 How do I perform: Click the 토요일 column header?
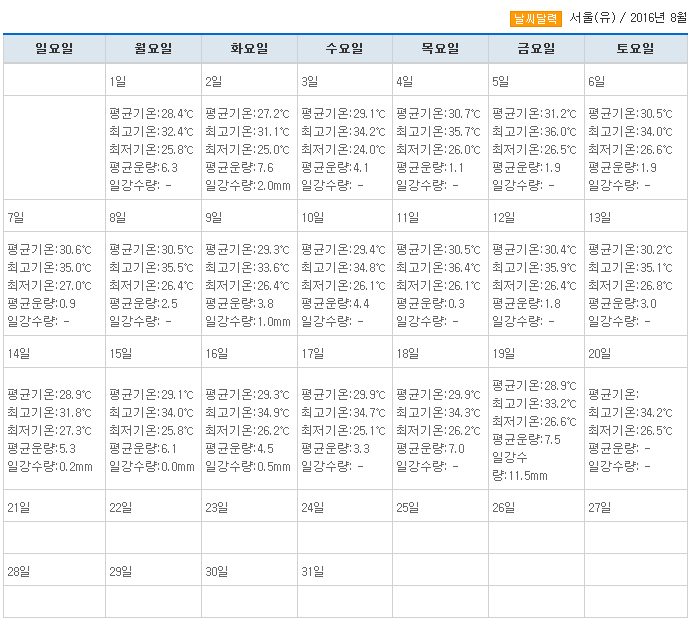(635, 49)
